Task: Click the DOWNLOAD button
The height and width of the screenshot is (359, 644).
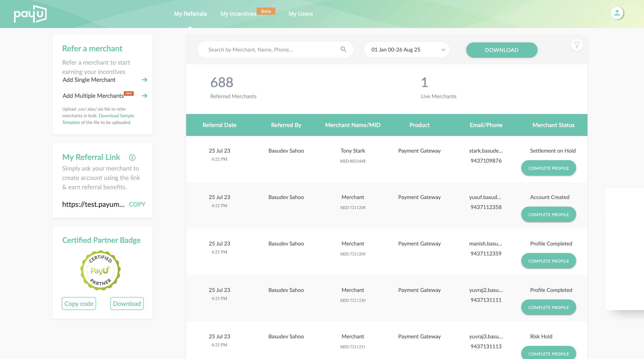Action: click(x=502, y=50)
